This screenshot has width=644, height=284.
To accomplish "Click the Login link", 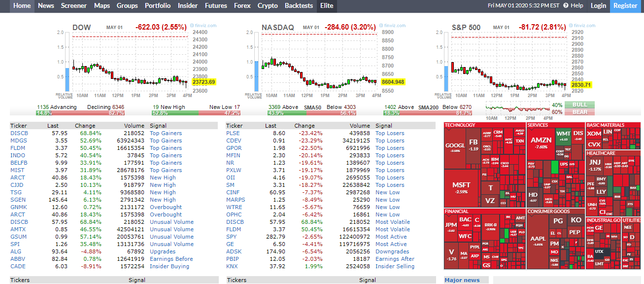I will point(598,6).
